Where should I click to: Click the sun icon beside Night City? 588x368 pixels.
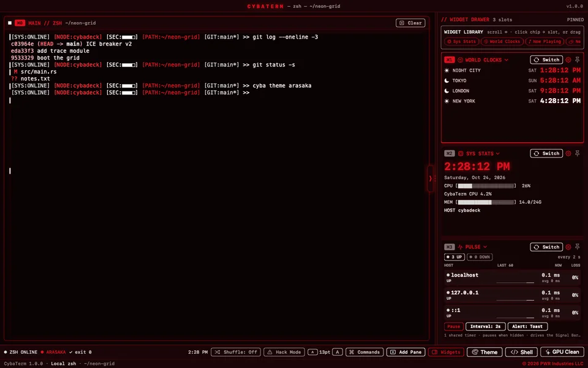447,71
